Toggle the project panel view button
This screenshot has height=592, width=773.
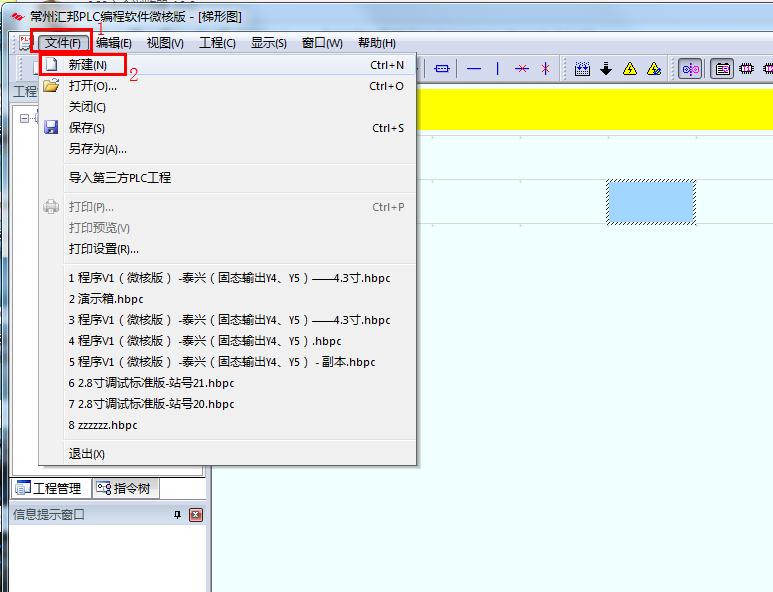pyautogui.click(x=722, y=69)
